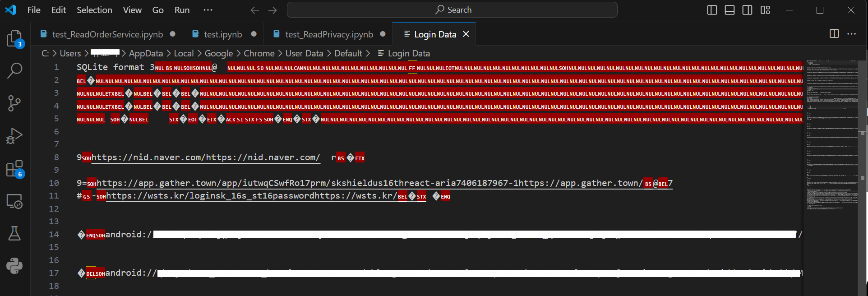Image resolution: width=868 pixels, height=296 pixels.
Task: Click the VS Code logo icon
Action: pyautogui.click(x=10, y=9)
